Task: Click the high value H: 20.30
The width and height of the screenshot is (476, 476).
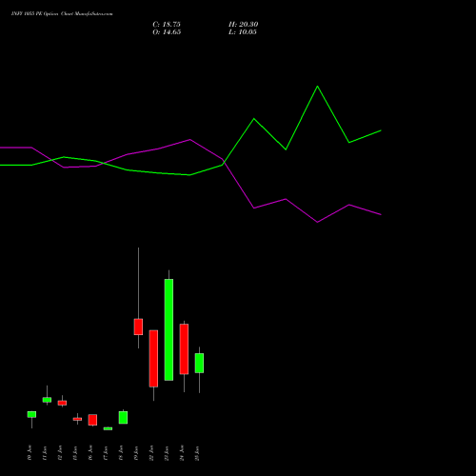Action: [x=244, y=25]
